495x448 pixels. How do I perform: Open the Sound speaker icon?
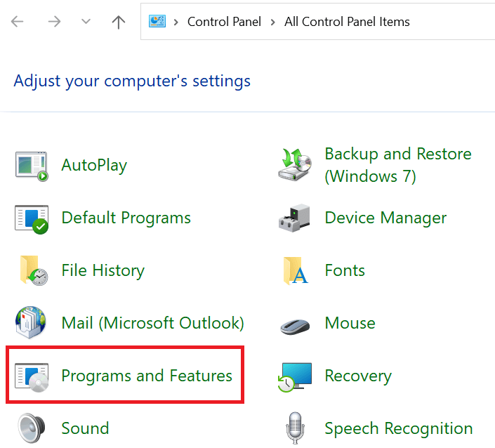coord(32,428)
